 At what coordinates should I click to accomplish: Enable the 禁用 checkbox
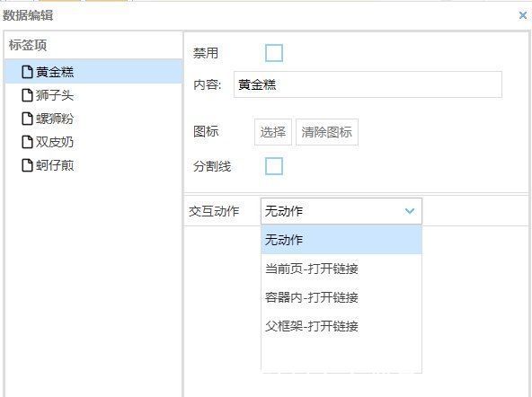274,53
